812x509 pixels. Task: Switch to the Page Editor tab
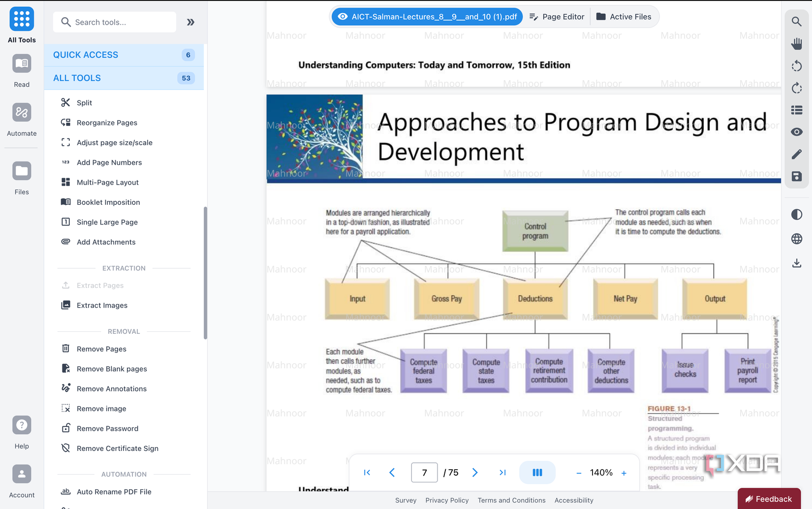coord(557,17)
